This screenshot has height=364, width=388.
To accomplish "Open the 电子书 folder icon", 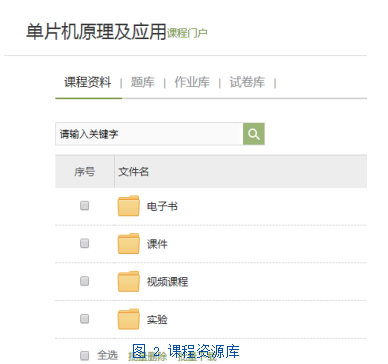I will (128, 206).
